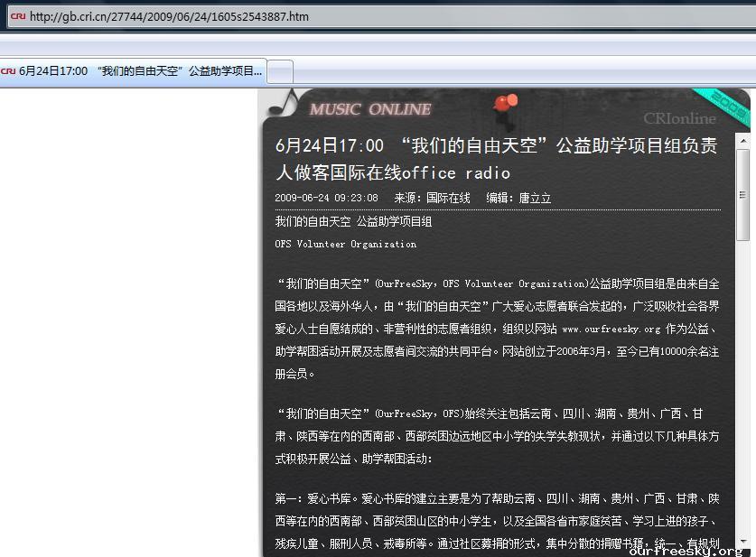Click the OFS Volunteer Organization subtitle
The width and height of the screenshot is (756, 557).
point(345,244)
